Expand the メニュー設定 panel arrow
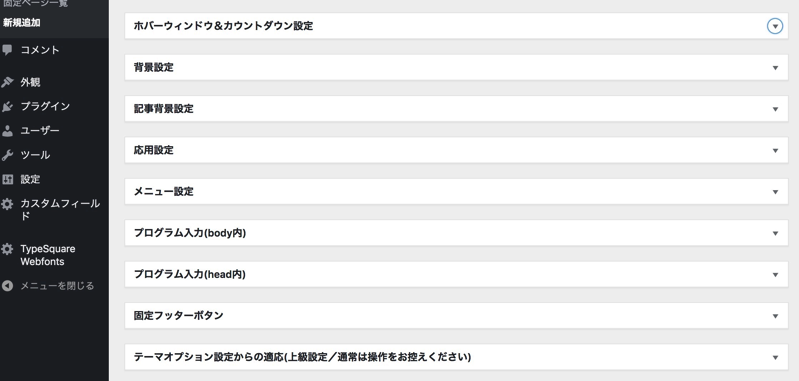This screenshot has width=799, height=381. click(x=775, y=192)
